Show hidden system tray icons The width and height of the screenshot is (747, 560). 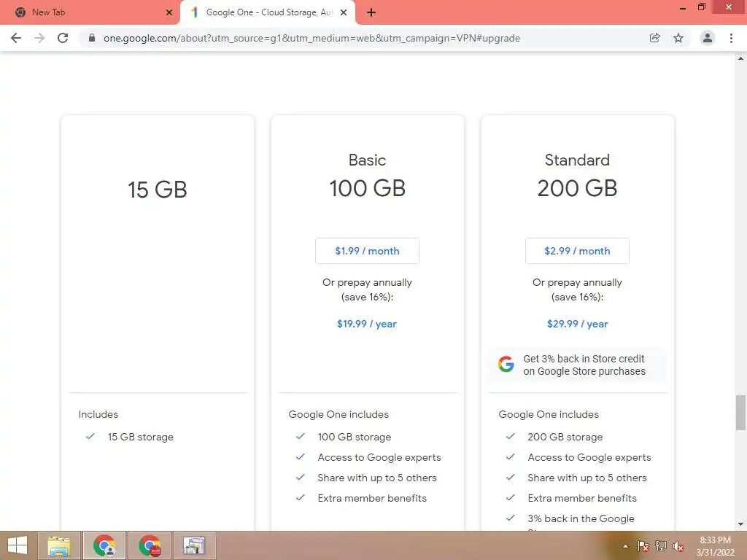[x=625, y=546]
